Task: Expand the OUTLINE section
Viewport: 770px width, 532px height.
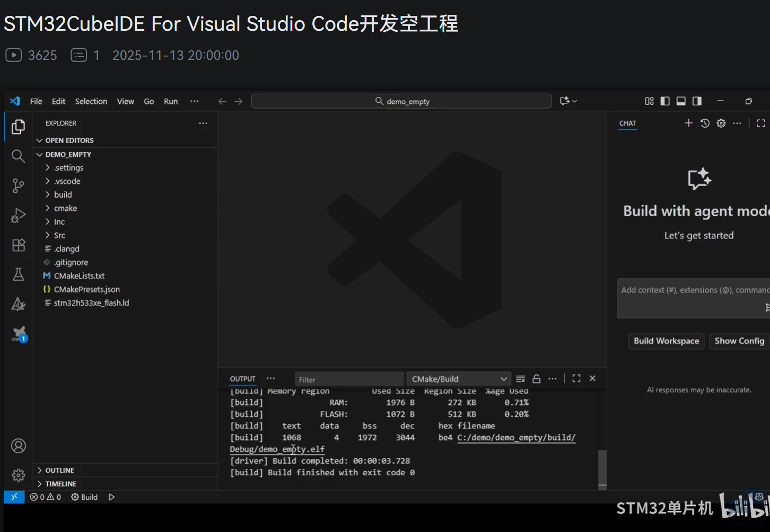Action: [x=59, y=471]
